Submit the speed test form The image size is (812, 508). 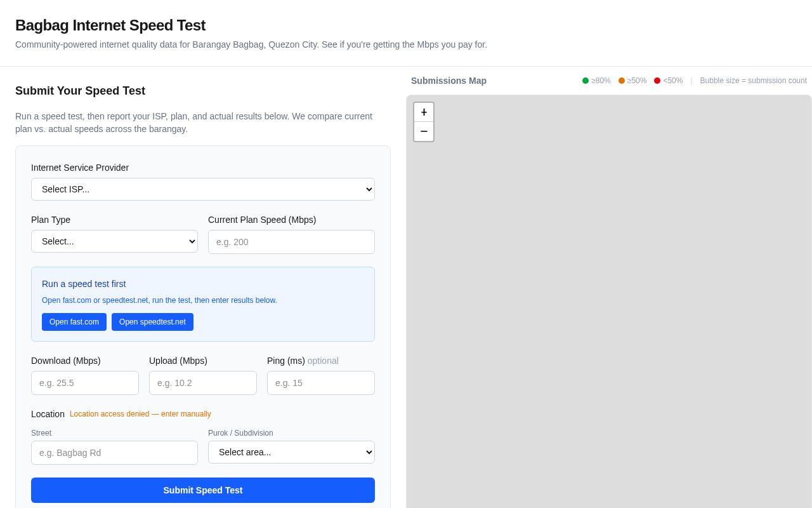pos(203,490)
